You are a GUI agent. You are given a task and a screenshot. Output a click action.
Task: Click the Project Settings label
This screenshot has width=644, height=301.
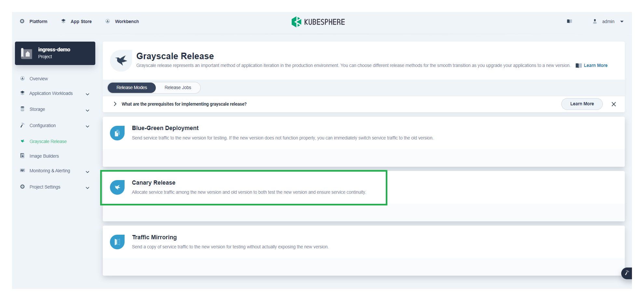pyautogui.click(x=45, y=187)
